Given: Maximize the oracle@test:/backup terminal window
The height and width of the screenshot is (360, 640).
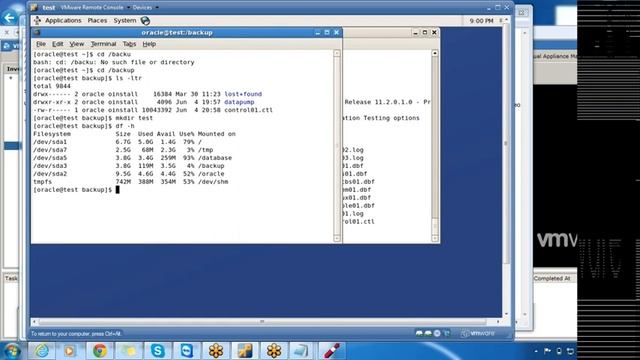Looking at the screenshot, I should tap(327, 32).
